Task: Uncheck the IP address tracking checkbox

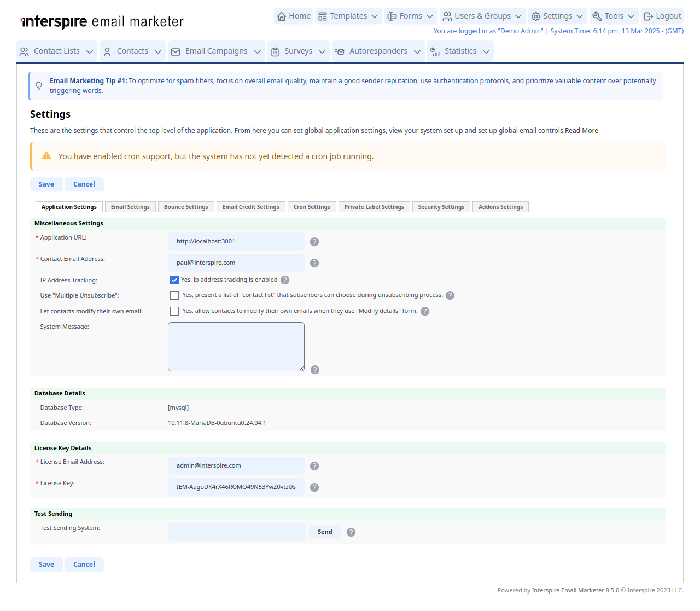Action: click(174, 280)
